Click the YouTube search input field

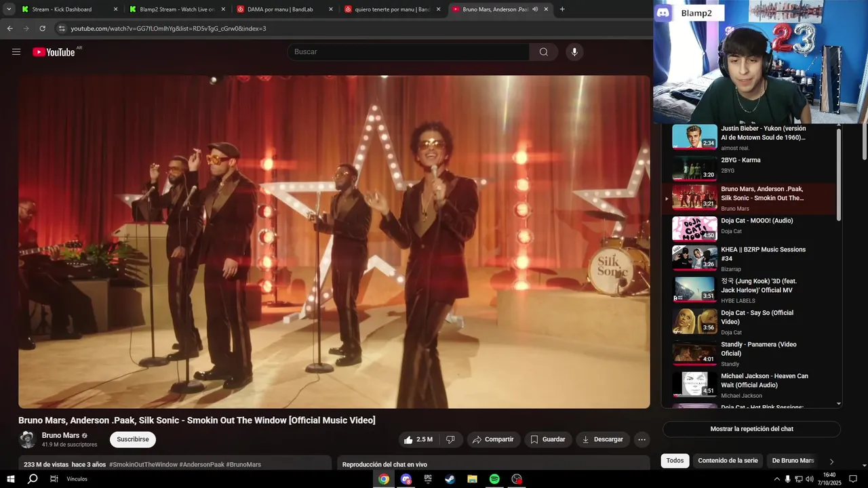tap(409, 52)
